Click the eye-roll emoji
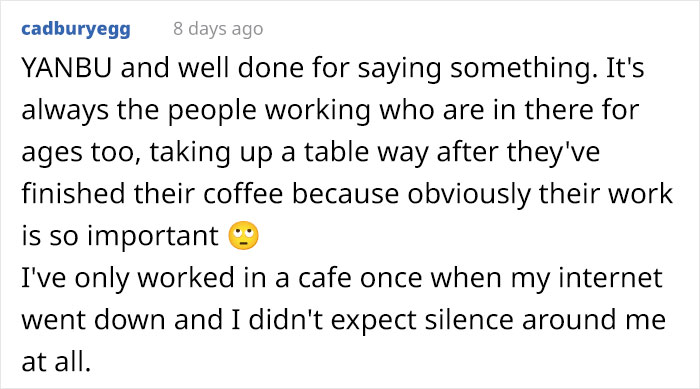This screenshot has height=389, width=700. (243, 235)
